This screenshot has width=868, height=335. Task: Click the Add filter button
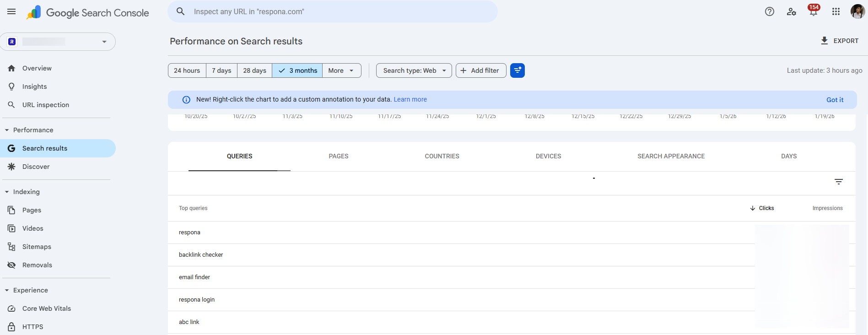481,70
